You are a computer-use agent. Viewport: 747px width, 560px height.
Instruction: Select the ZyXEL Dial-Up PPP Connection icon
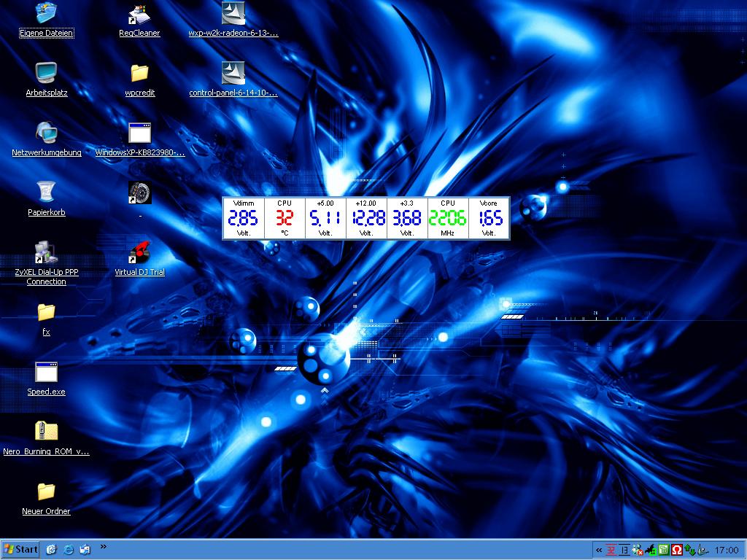point(46,253)
